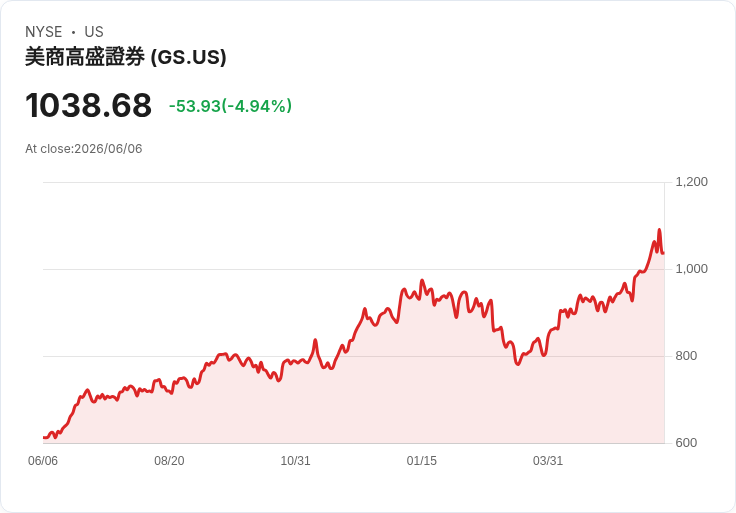Click the 03/31 date label on x-axis
This screenshot has width=736, height=513.
coord(548,461)
